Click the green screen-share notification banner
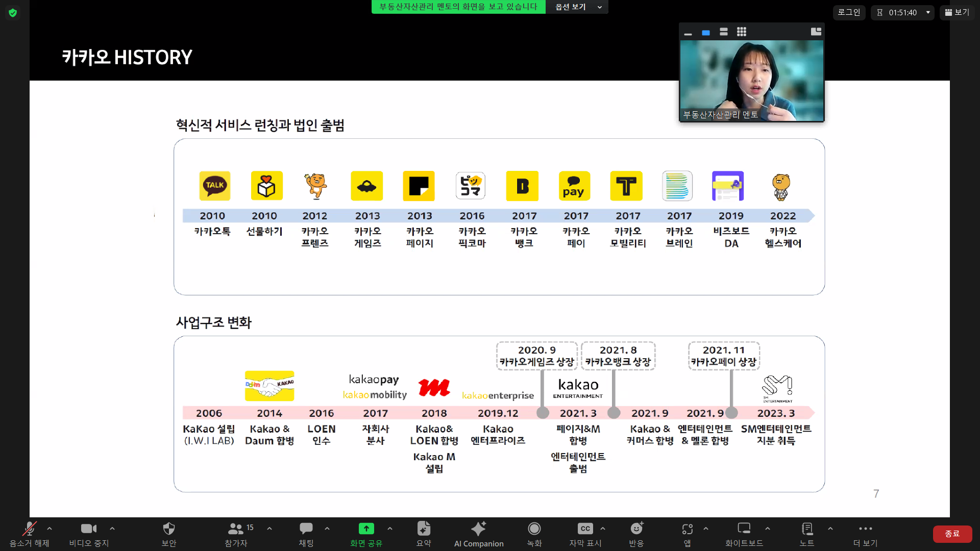This screenshot has width=980, height=551. pyautogui.click(x=458, y=7)
